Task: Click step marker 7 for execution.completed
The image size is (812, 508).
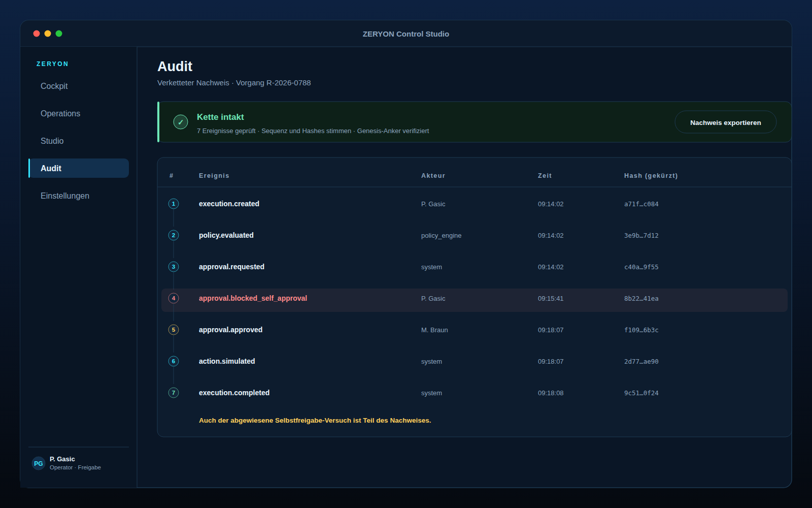Action: (174, 393)
